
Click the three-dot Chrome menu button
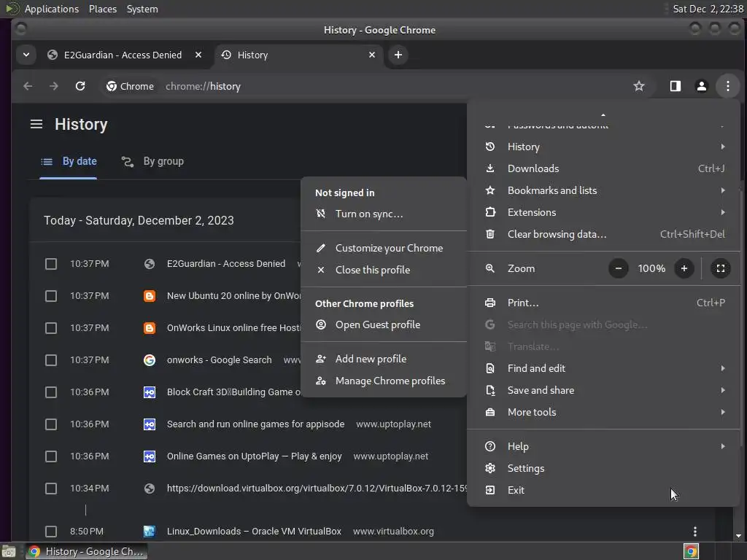[727, 86]
